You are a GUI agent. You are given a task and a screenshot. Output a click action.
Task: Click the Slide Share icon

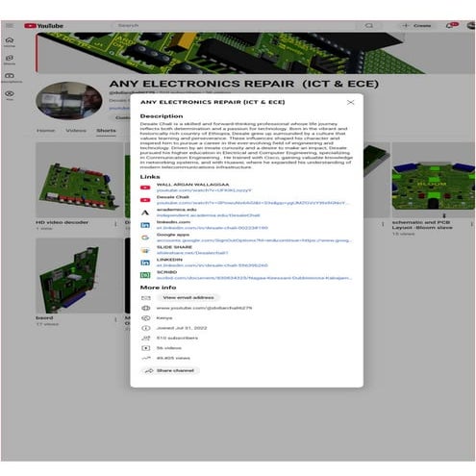145,250
